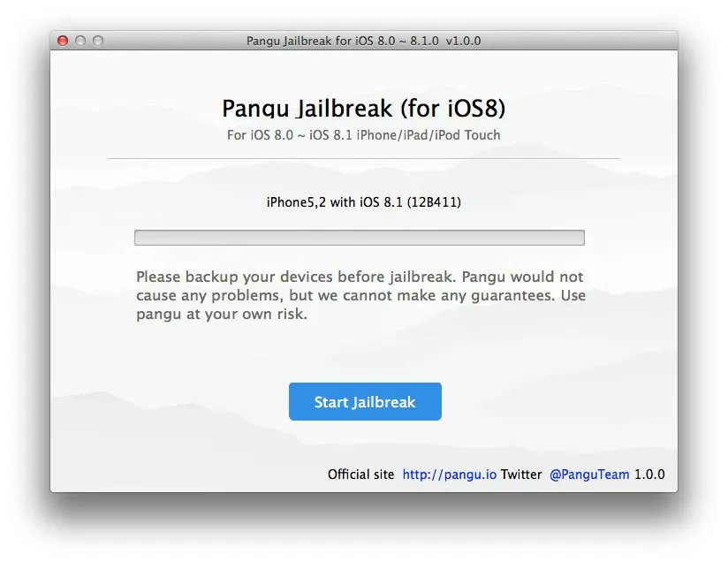Click the 'Twitter' label in footer
The image size is (728, 562).
coord(521,475)
